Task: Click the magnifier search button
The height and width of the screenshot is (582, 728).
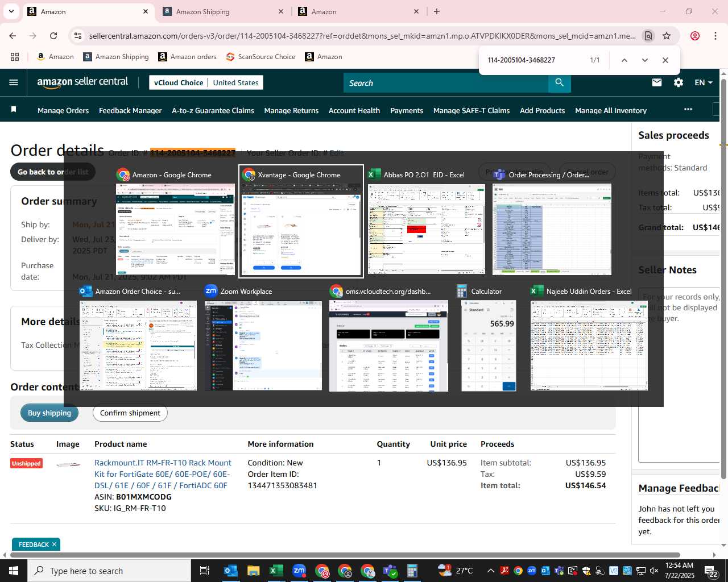Action: (x=560, y=82)
